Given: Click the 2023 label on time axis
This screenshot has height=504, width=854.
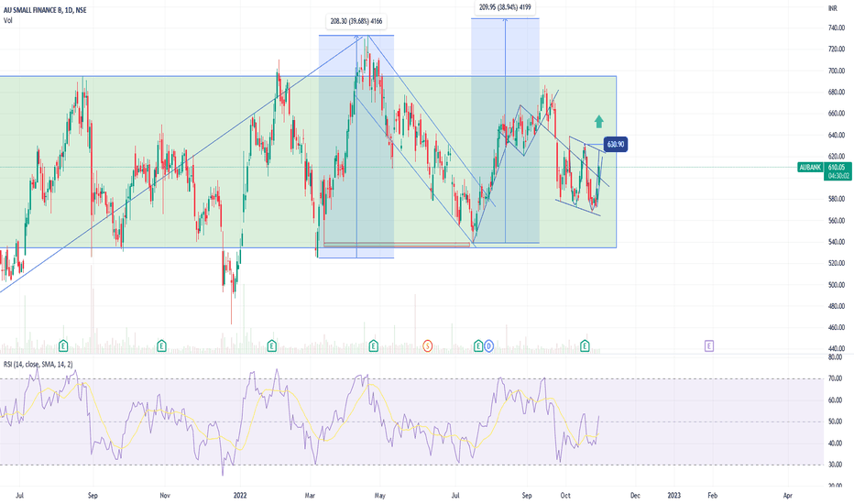Looking at the screenshot, I should (x=674, y=495).
